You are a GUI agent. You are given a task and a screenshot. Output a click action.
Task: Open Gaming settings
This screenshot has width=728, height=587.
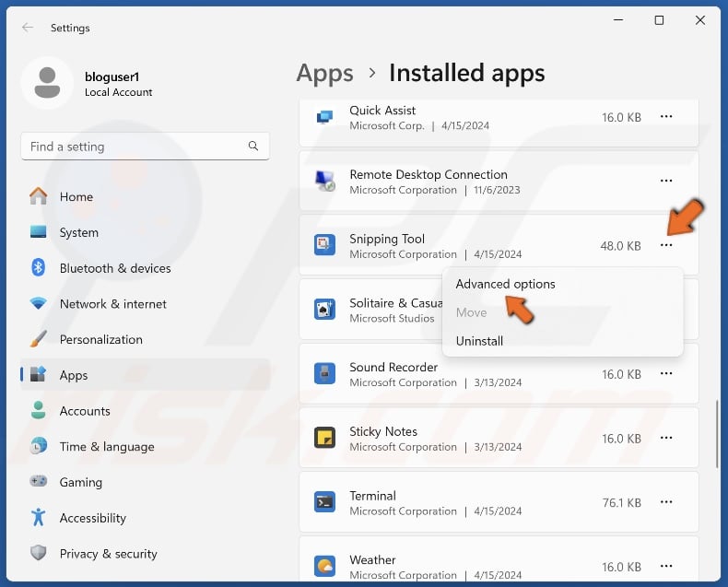(146, 482)
